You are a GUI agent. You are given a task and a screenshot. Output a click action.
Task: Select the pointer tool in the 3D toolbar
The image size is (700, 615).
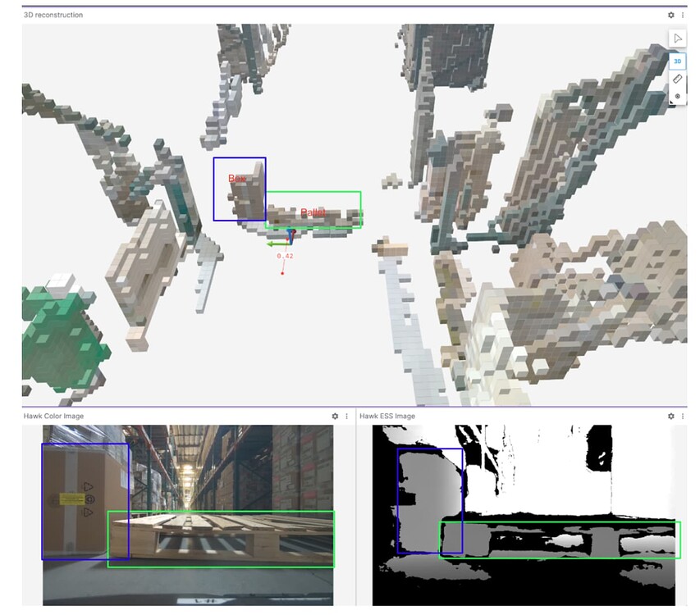677,37
